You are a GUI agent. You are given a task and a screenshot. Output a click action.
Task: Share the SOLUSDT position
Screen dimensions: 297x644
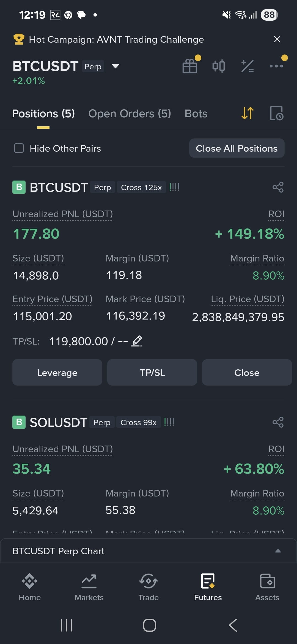coord(278,422)
